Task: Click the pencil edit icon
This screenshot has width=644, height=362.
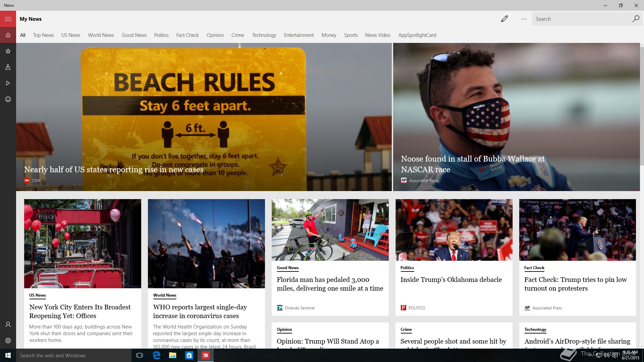Action: pos(504,19)
